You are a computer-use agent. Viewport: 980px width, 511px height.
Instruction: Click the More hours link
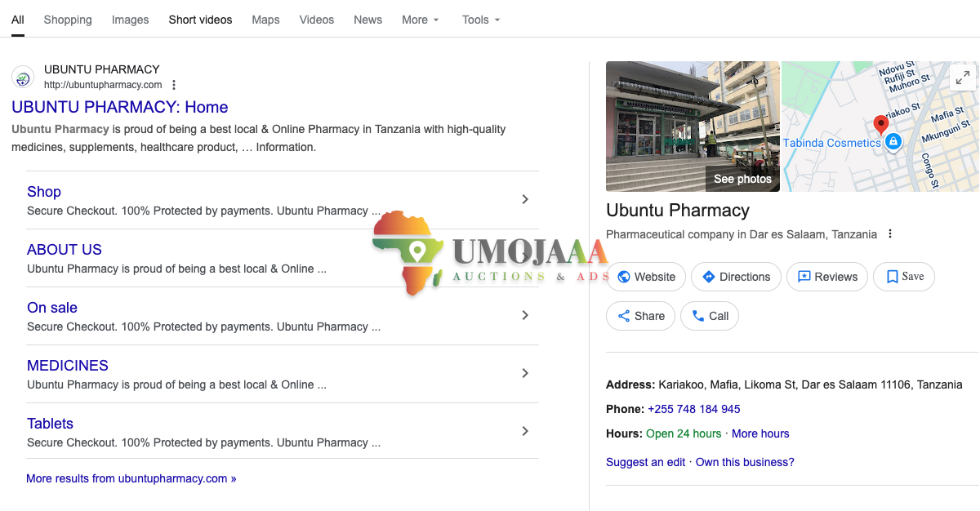pos(760,433)
